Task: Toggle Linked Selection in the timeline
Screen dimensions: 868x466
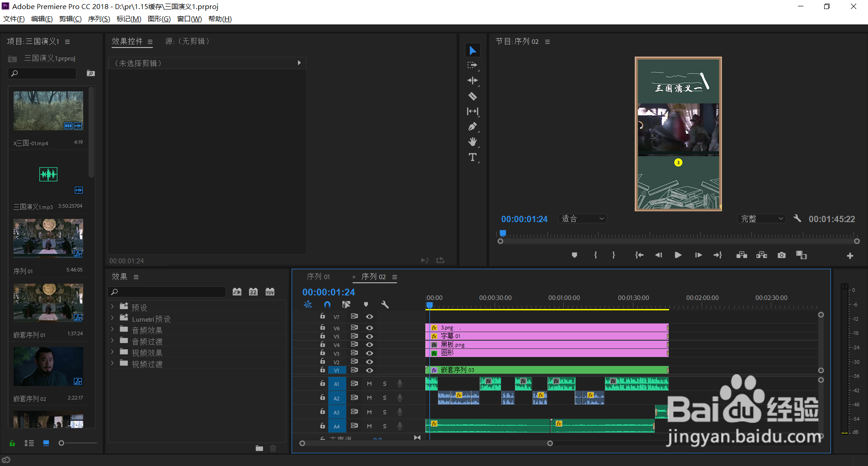Action: coord(346,304)
